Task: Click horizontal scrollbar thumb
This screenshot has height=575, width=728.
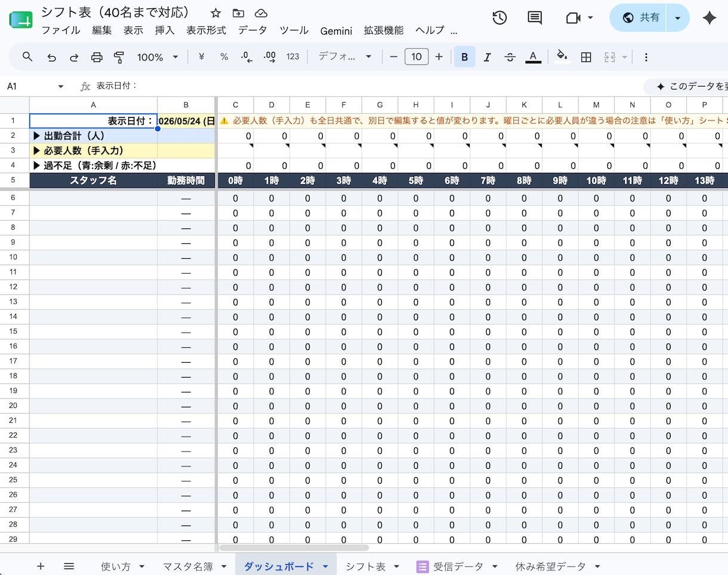Action: (294, 548)
